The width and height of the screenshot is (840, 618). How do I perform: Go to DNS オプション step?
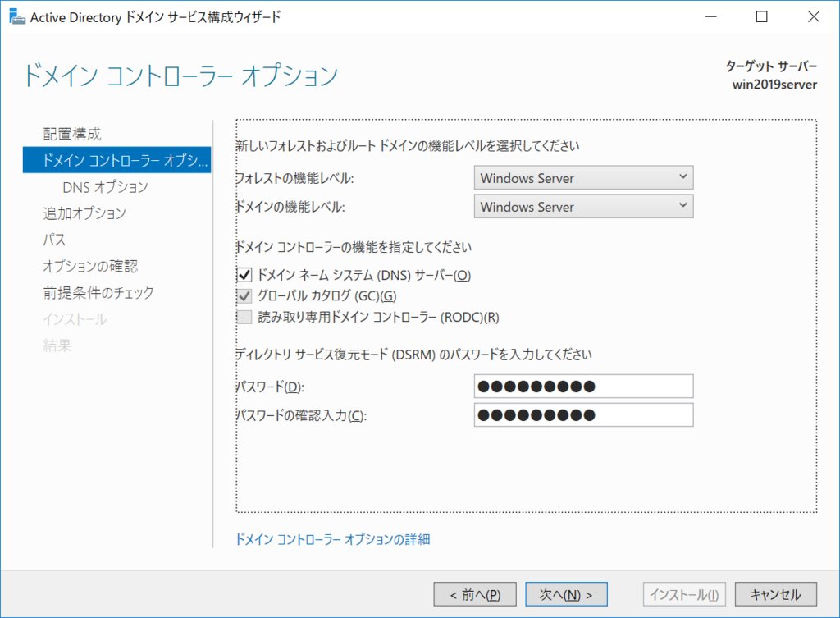click(105, 186)
